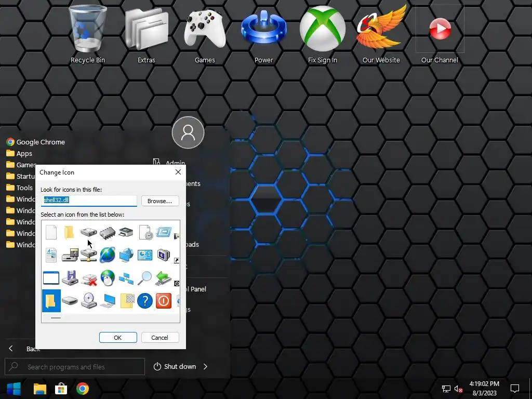Viewport: 532px width, 399px height.
Task: Close the Change Icon dialog
Action: click(x=178, y=172)
